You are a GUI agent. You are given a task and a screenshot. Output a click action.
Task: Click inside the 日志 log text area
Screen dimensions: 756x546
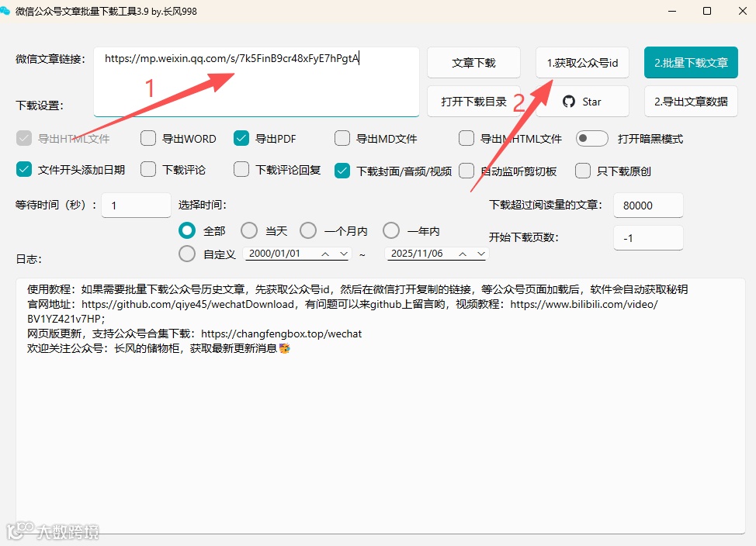380,406
